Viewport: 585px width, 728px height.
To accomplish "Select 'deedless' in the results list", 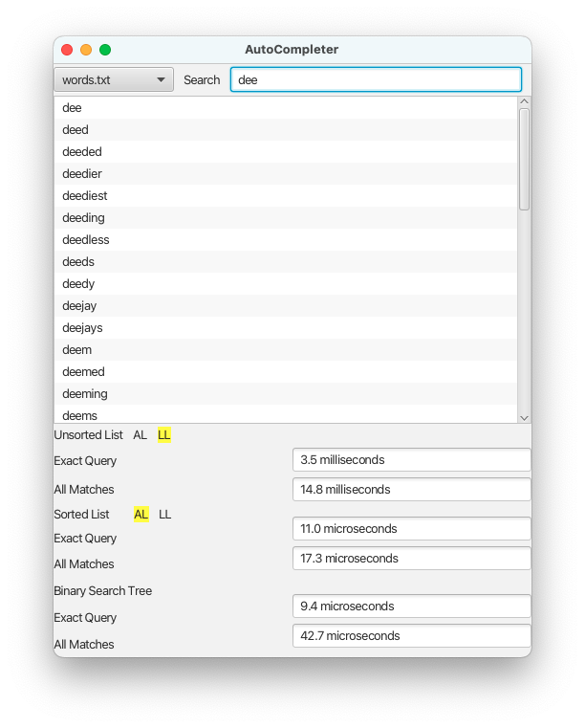I will [x=86, y=240].
